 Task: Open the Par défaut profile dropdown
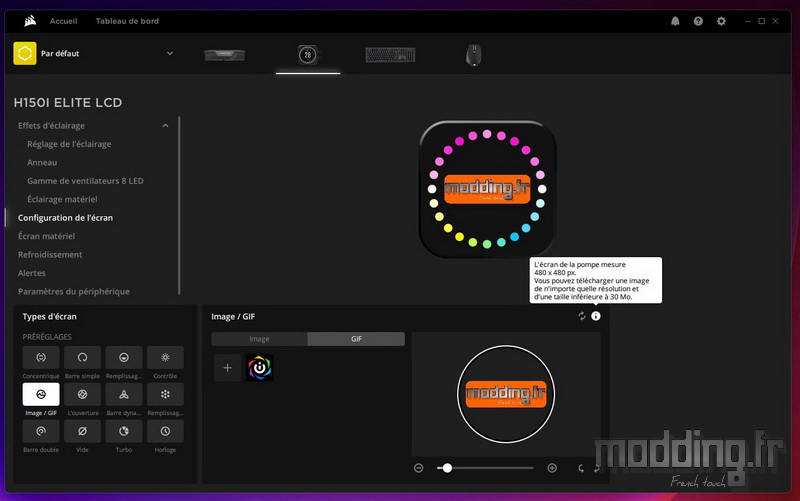pyautogui.click(x=170, y=54)
